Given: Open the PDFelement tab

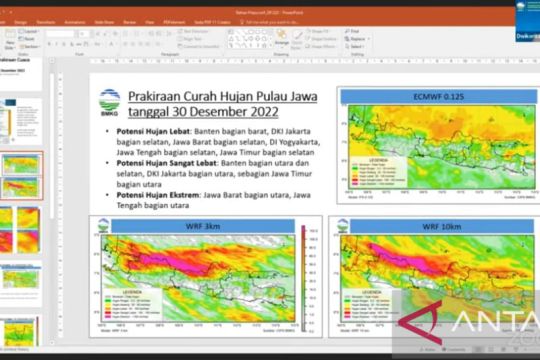Looking at the screenshot, I should point(174,22).
